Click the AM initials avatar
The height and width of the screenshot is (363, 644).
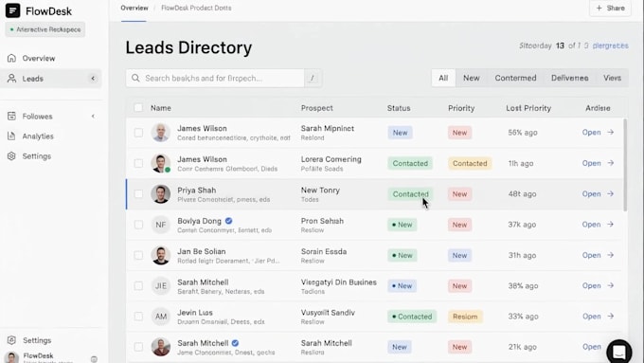160,317
